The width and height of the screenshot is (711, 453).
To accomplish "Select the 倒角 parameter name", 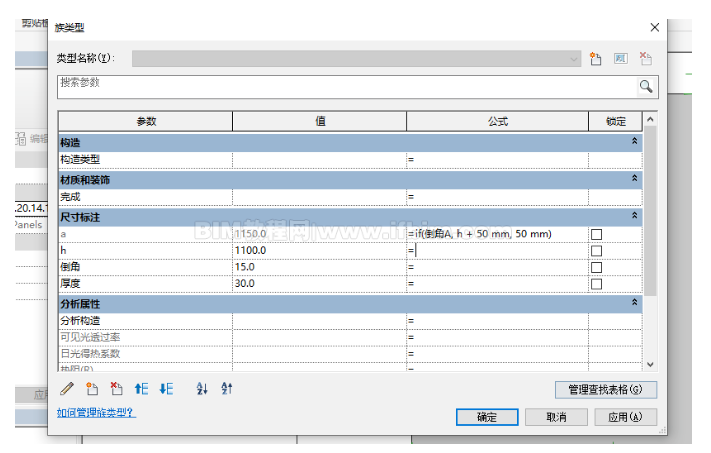I will [x=70, y=267].
